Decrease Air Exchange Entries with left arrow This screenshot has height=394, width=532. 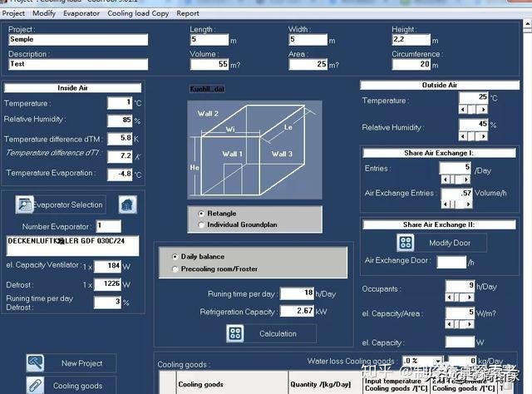tap(446, 204)
